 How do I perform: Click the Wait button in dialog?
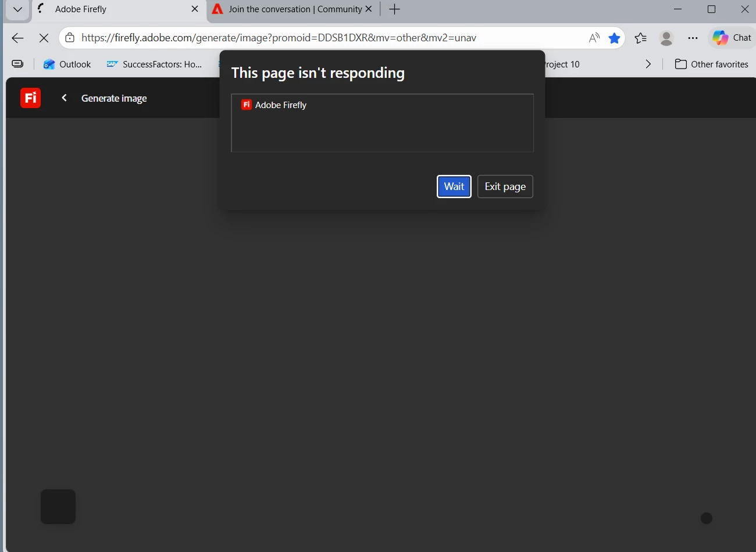(454, 187)
